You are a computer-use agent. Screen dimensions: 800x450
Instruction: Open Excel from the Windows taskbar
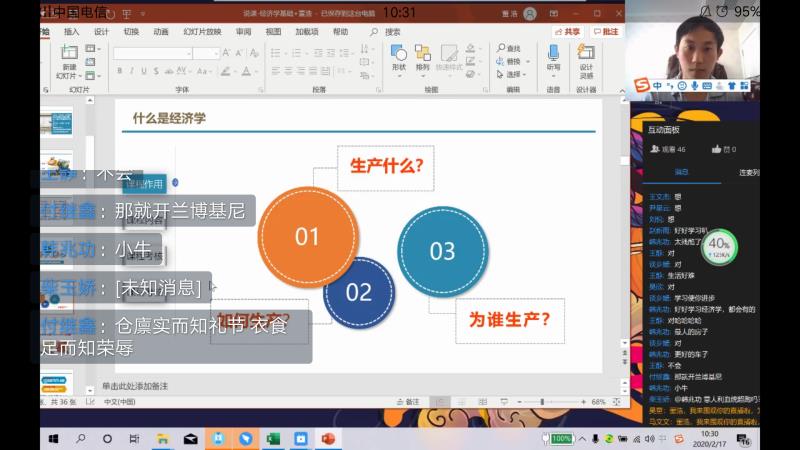tap(272, 439)
